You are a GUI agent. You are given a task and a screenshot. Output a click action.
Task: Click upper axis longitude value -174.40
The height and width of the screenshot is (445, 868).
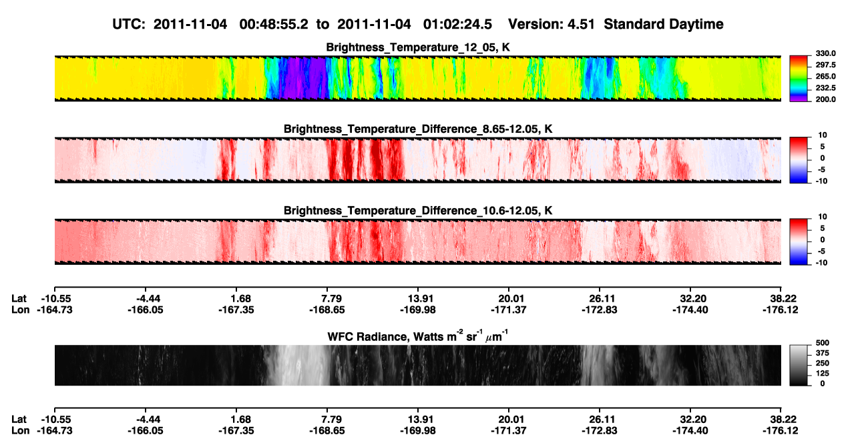pyautogui.click(x=692, y=310)
